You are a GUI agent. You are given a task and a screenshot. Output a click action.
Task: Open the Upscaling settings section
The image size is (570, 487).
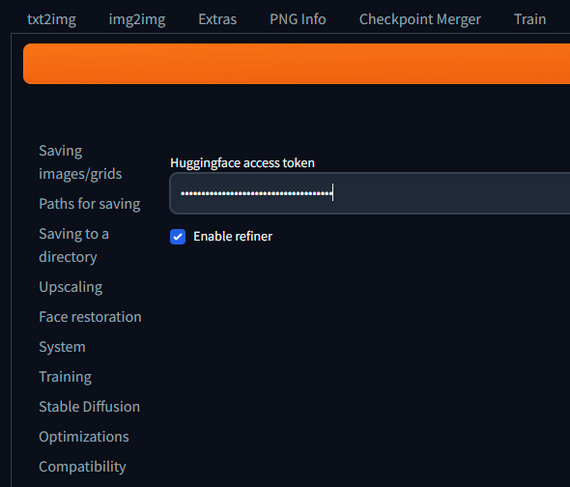point(71,287)
